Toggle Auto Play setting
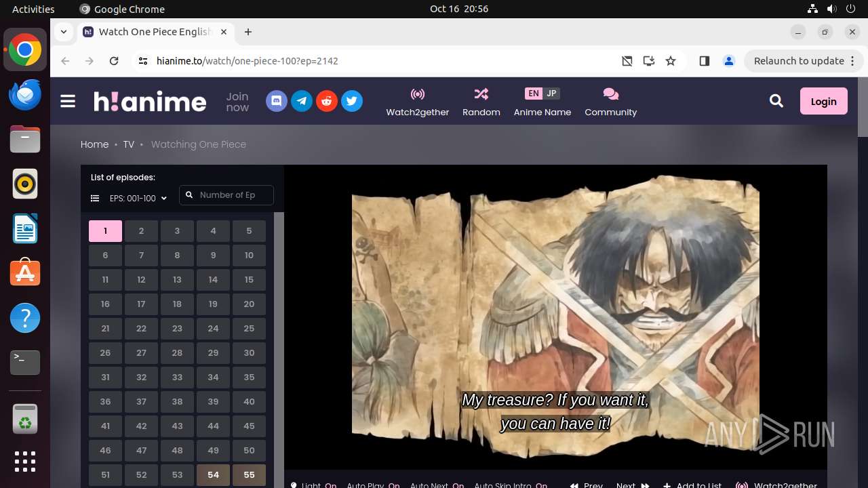Image resolution: width=868 pixels, height=488 pixels. tap(373, 485)
